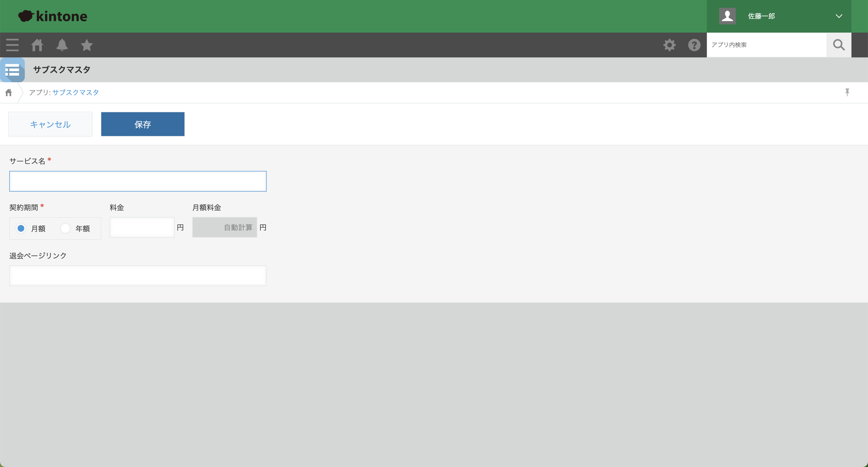
Task: Focus the サービス名 text field
Action: click(138, 182)
